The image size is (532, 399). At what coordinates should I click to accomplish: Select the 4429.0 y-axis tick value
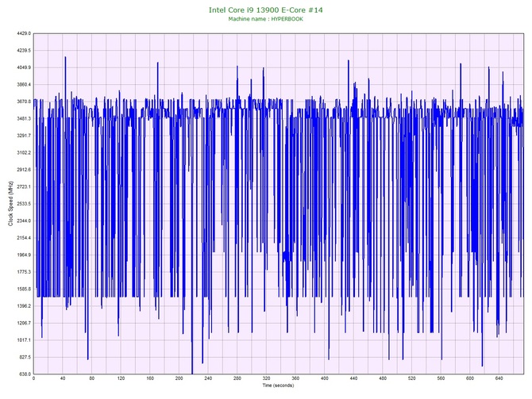(x=23, y=33)
